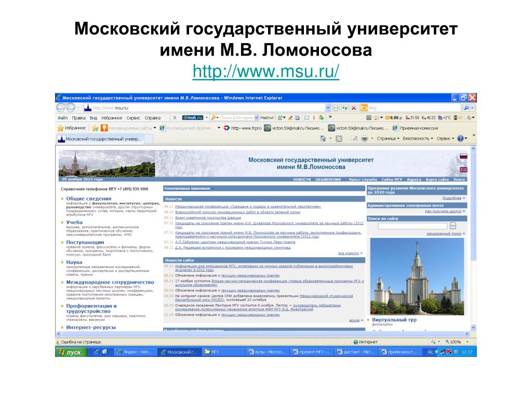Open Mail.ru search field dropdown arrow
This screenshot has width=532, height=399.
[x=257, y=118]
